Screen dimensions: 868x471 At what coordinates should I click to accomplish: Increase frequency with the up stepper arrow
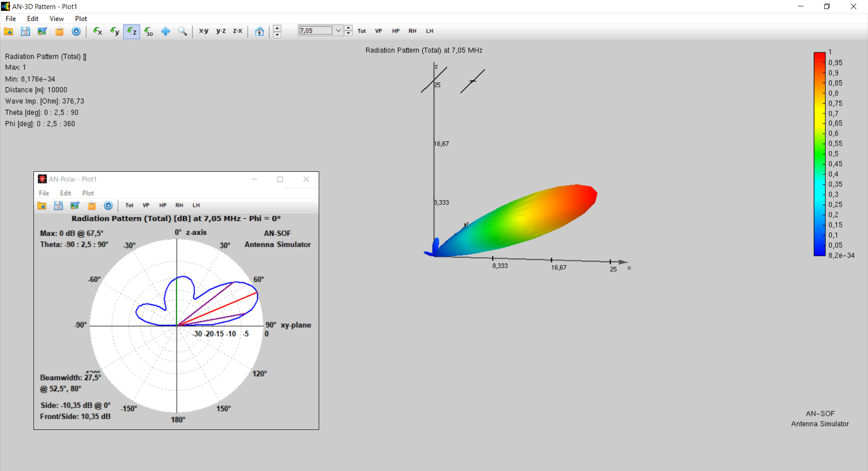coord(349,28)
